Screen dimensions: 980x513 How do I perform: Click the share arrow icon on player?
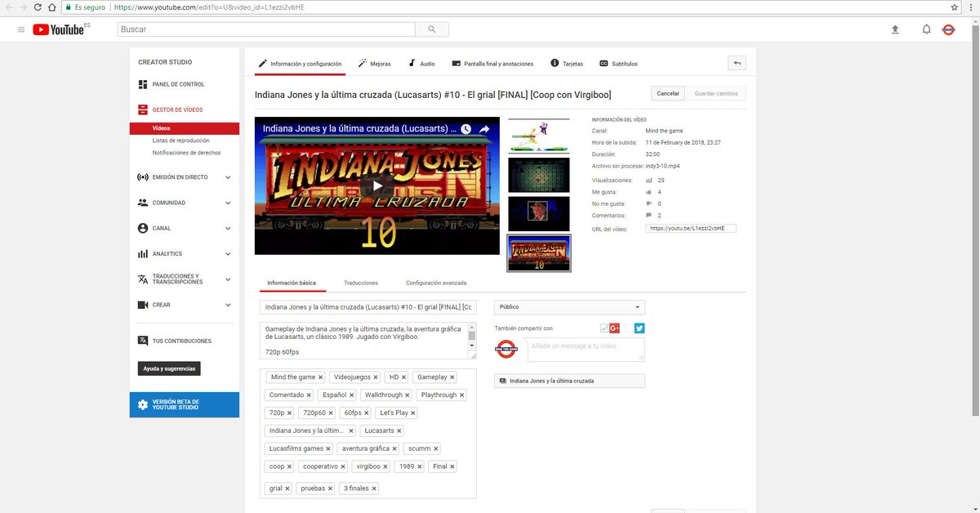[x=484, y=129]
